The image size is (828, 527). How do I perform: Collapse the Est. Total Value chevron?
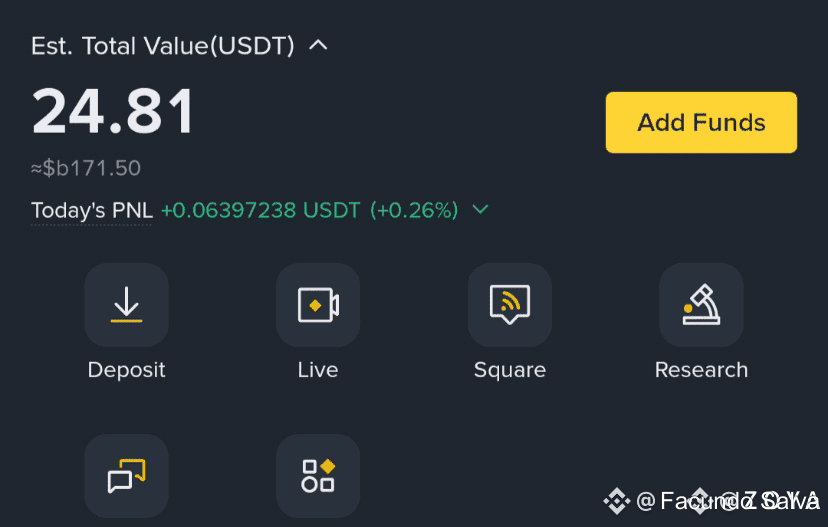click(x=318, y=45)
